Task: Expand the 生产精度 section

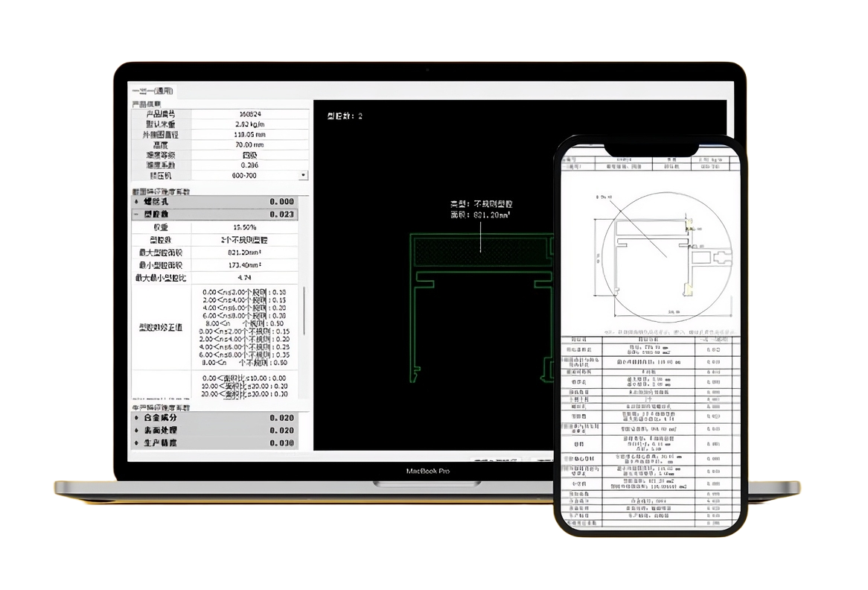Action: click(x=215, y=443)
